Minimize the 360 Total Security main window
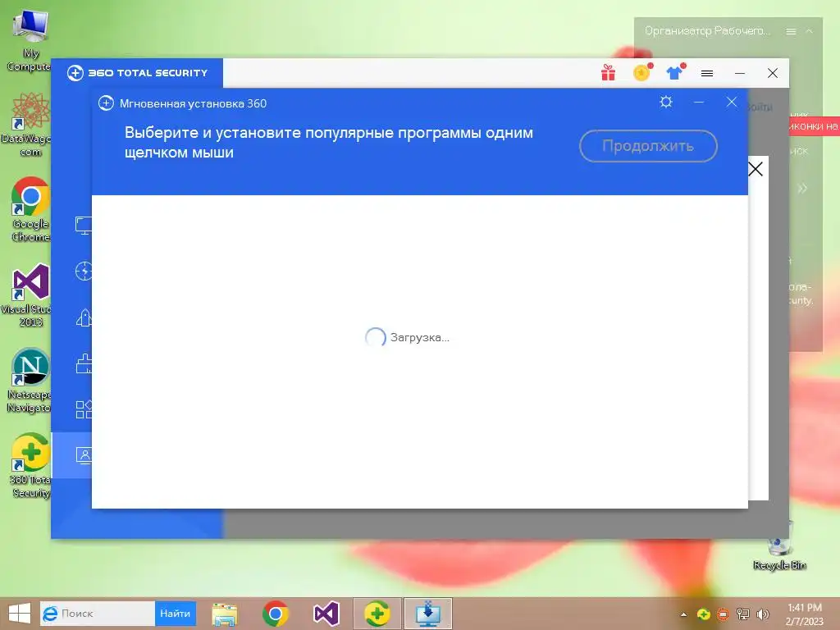The height and width of the screenshot is (630, 840). [x=740, y=73]
